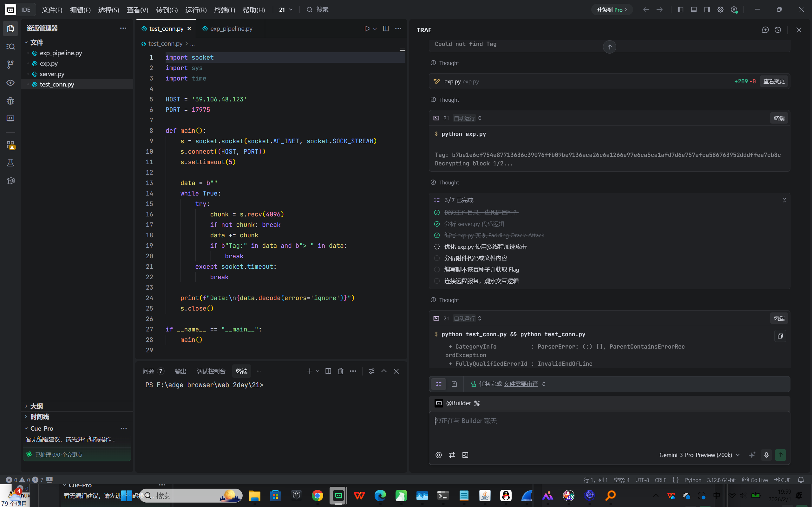
Task: Delete the terminal with trash icon
Action: [341, 371]
